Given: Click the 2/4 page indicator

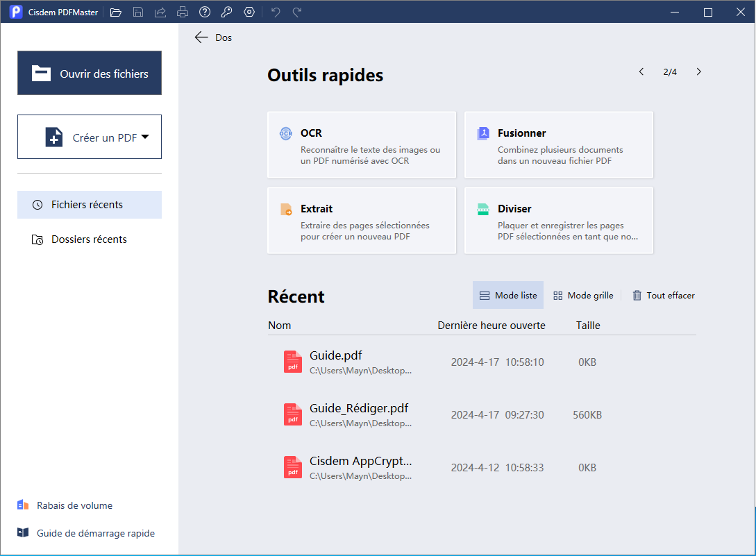Looking at the screenshot, I should click(x=670, y=72).
